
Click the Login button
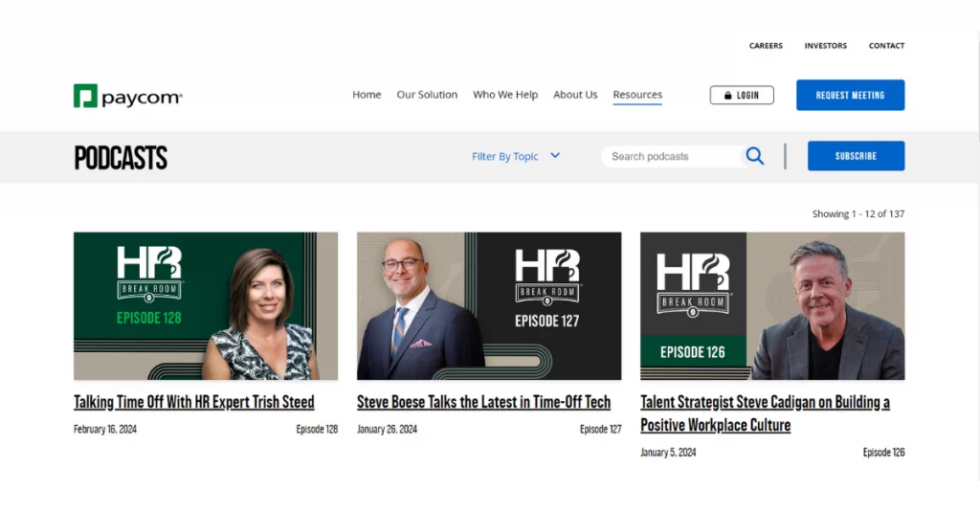742,95
